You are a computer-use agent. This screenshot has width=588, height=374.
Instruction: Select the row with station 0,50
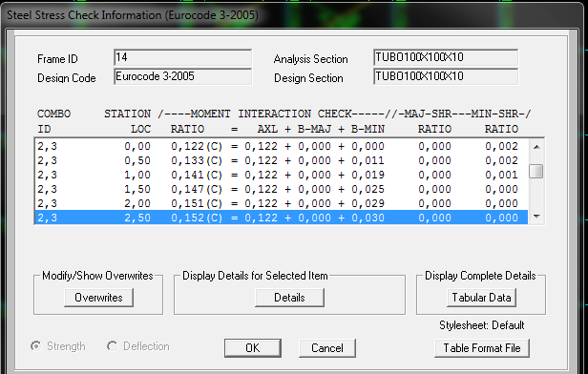pos(282,160)
